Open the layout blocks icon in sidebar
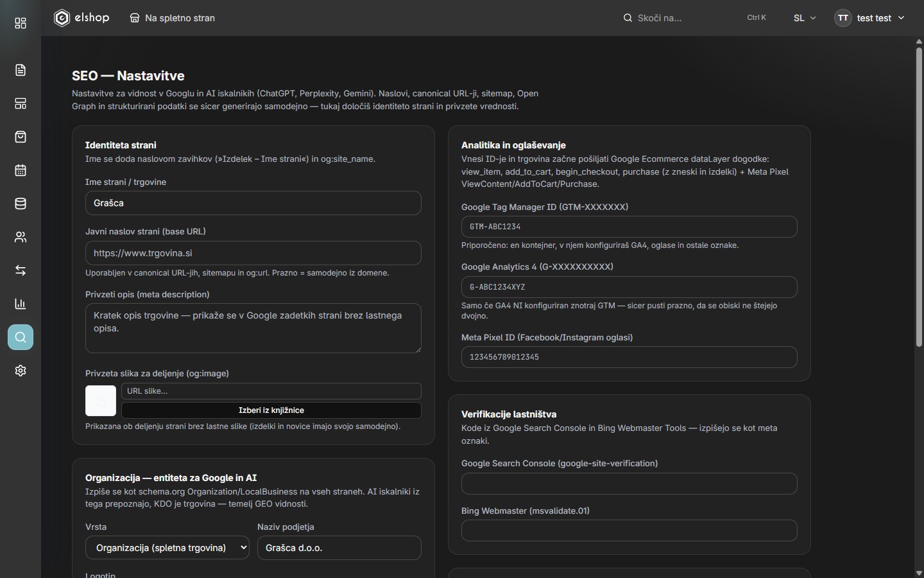Screen dimensions: 924x578 coord(21,103)
